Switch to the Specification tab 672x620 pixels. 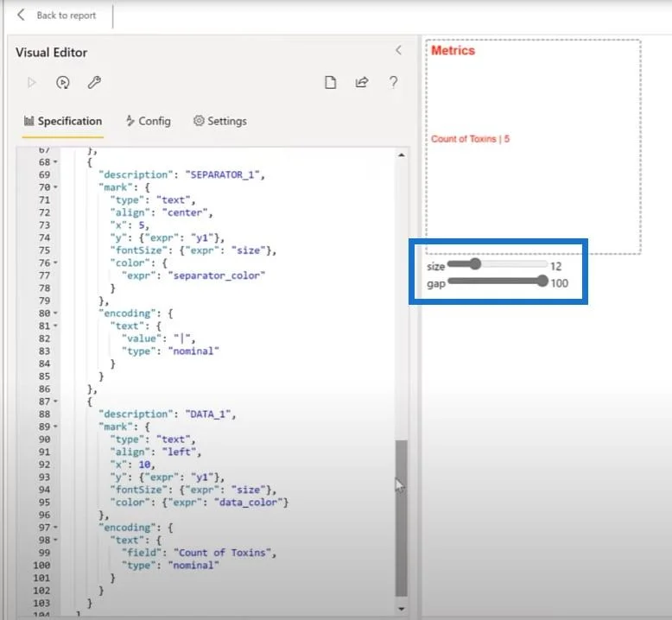tap(63, 121)
